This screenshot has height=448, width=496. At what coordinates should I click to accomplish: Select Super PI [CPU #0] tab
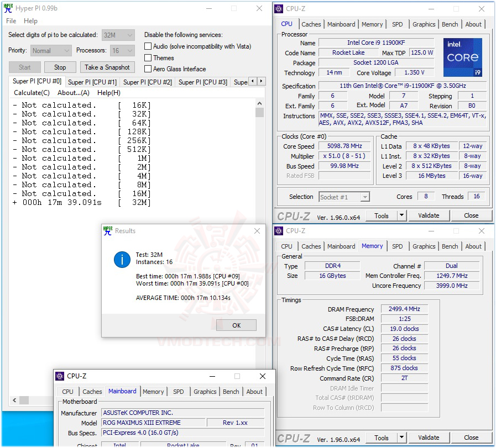pyautogui.click(x=37, y=81)
